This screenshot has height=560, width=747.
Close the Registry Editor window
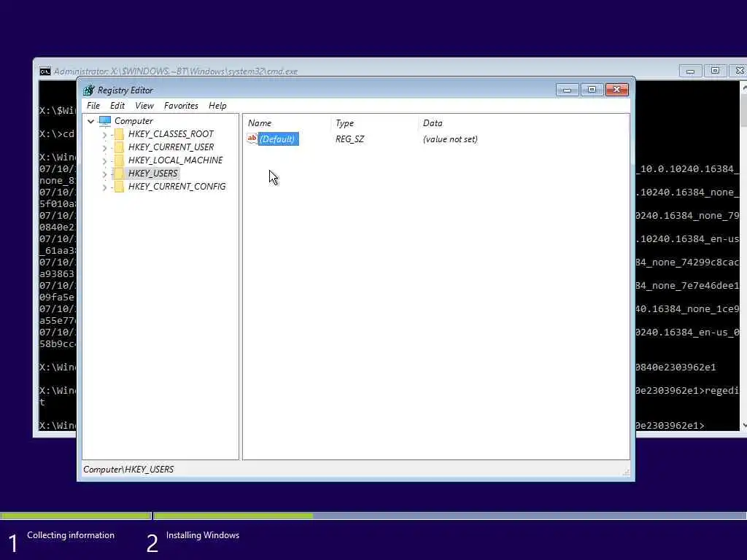pyautogui.click(x=617, y=90)
